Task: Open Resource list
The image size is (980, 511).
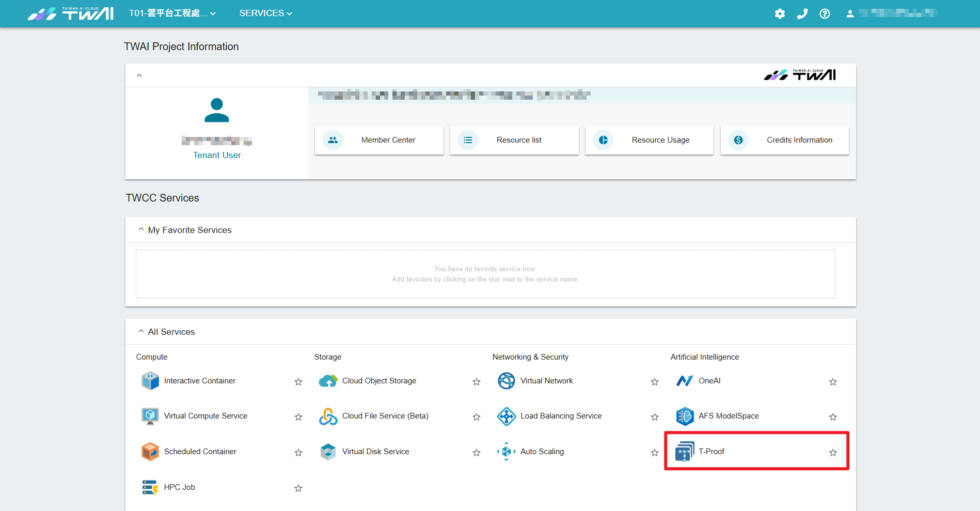Action: 514,140
